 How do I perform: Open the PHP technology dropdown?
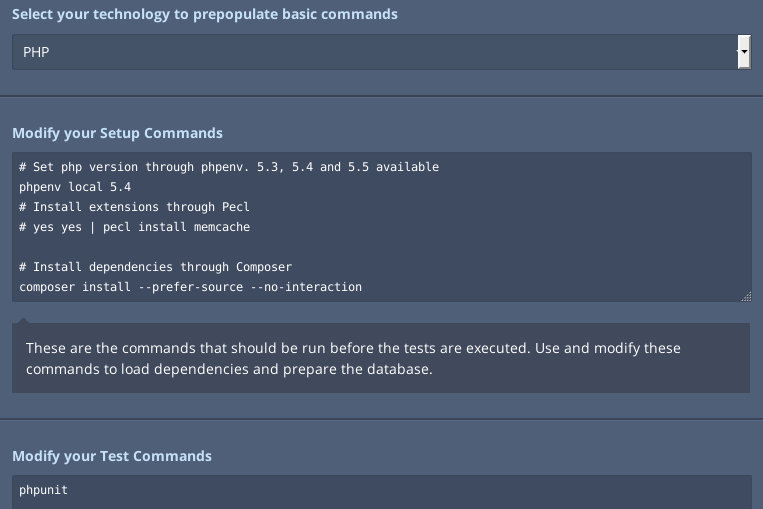pos(382,52)
